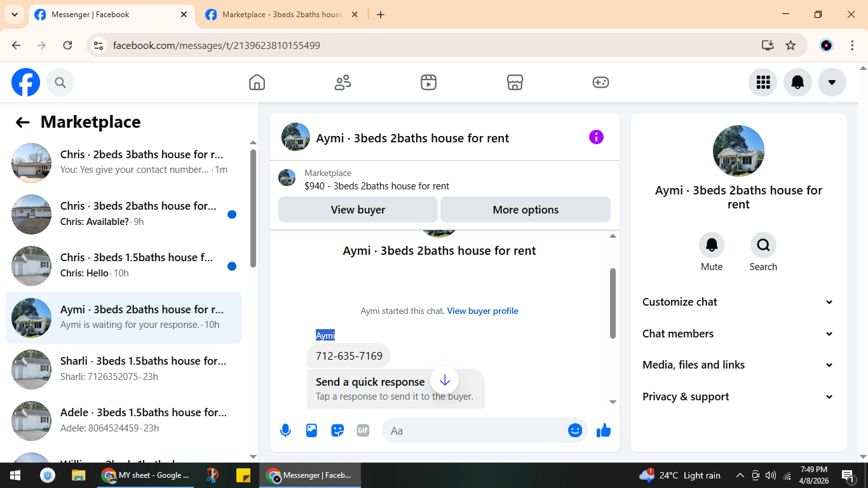This screenshot has height=488, width=868.
Task: Click the chat header house avatar
Action: point(295,137)
